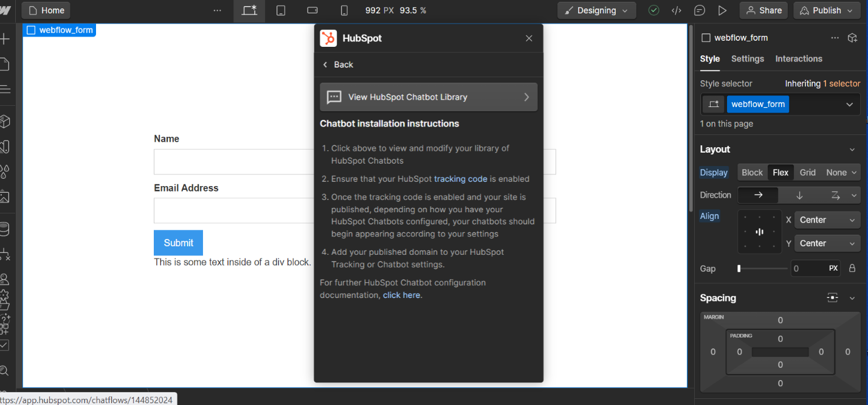This screenshot has width=868, height=405.
Task: Switch to the Style tab
Action: click(709, 59)
